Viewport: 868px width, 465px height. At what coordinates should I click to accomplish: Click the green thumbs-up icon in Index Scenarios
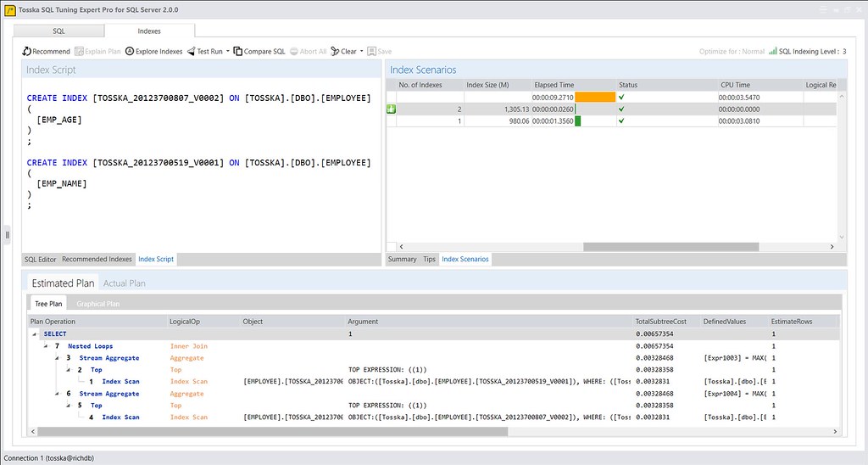[x=391, y=109]
